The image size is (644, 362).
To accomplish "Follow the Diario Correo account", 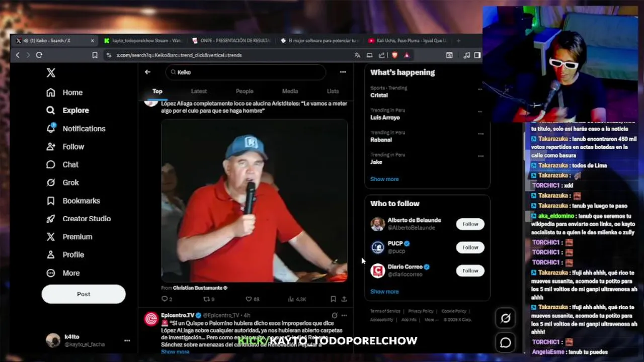I will [x=470, y=270].
